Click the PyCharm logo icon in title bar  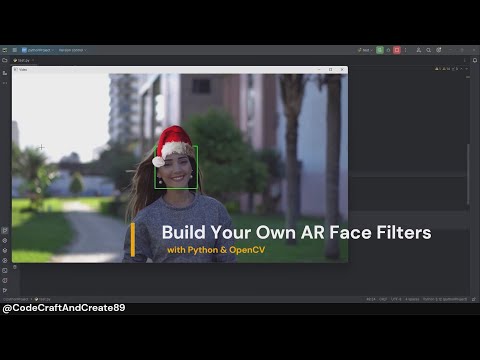[5, 50]
